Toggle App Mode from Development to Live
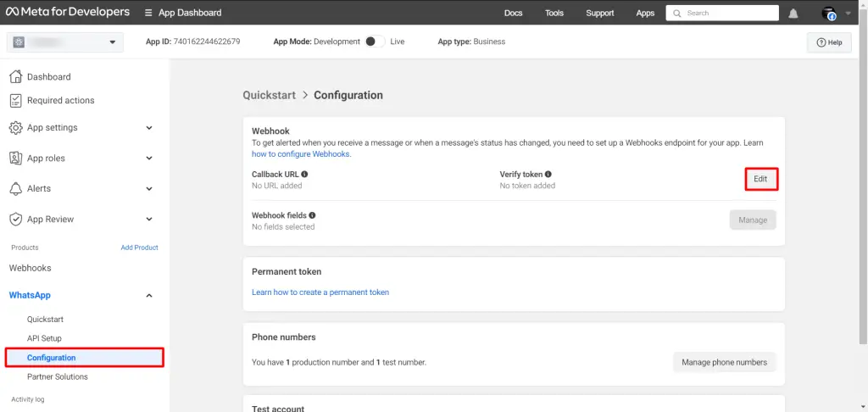 (x=375, y=42)
